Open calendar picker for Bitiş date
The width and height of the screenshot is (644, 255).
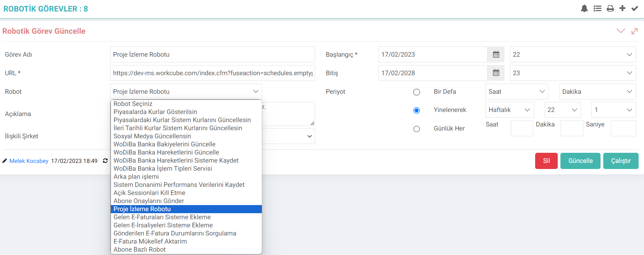(496, 73)
